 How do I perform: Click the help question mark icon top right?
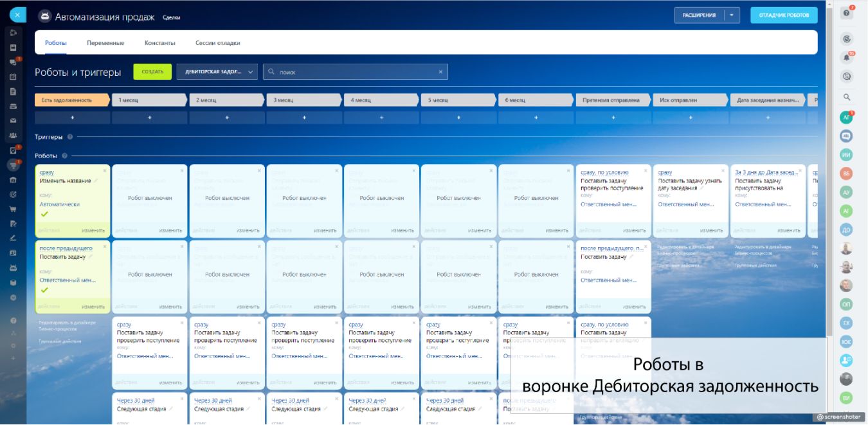(x=847, y=14)
